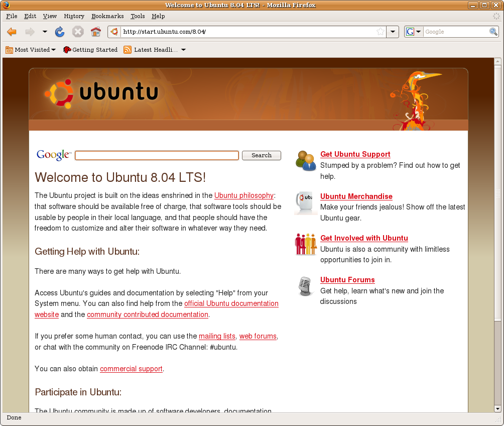Image resolution: width=504 pixels, height=426 pixels.
Task: Reload the current page
Action: 60,32
